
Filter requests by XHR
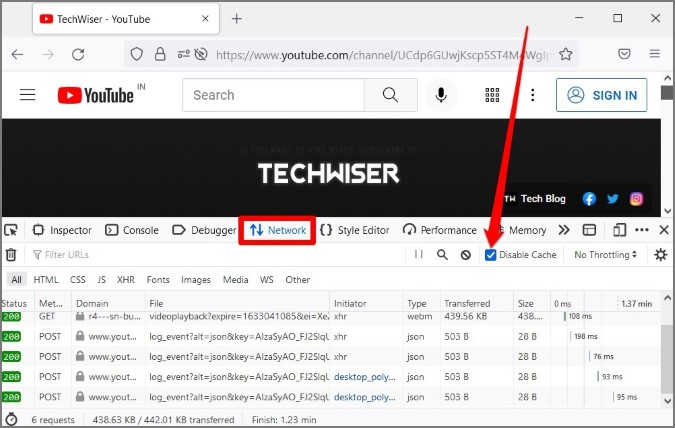point(126,279)
